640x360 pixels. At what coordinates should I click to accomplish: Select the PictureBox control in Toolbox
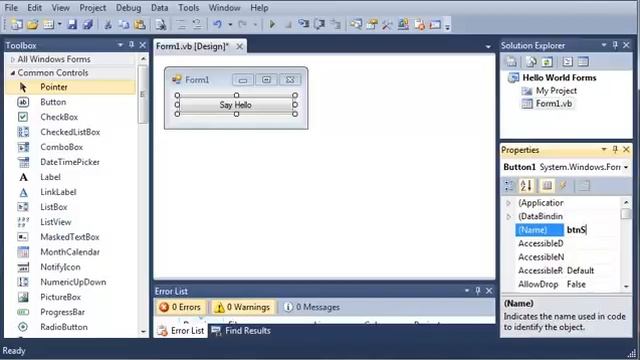(60, 297)
